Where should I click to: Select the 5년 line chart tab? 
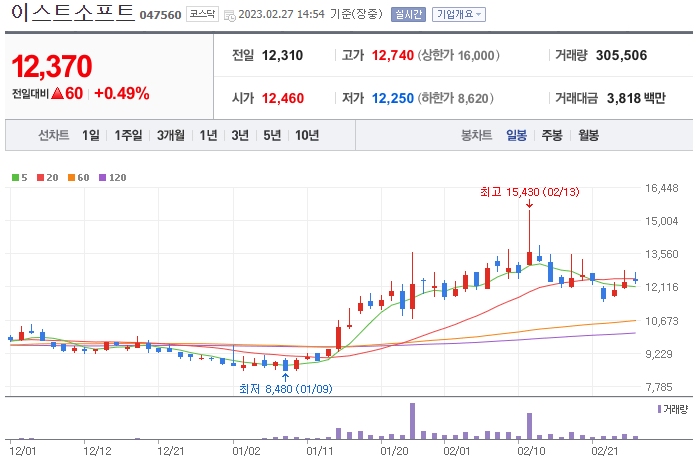click(x=272, y=135)
